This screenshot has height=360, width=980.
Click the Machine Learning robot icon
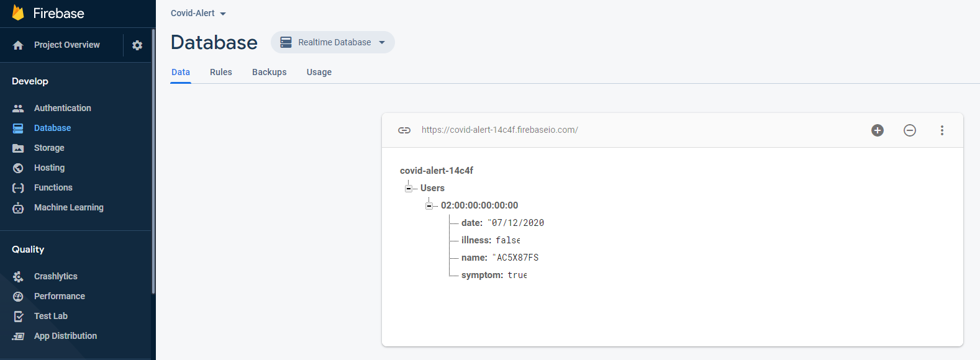(18, 208)
